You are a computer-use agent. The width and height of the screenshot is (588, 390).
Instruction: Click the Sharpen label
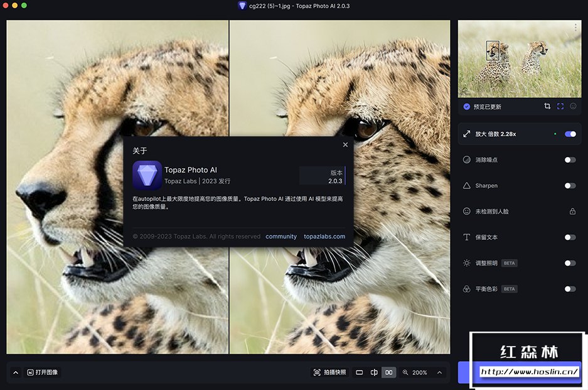click(x=486, y=186)
